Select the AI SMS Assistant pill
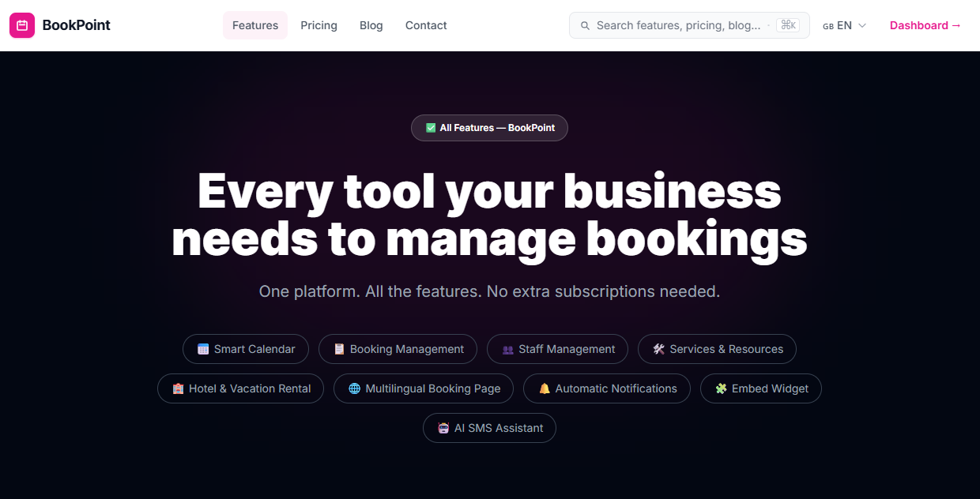The width and height of the screenshot is (980, 499). [489, 428]
